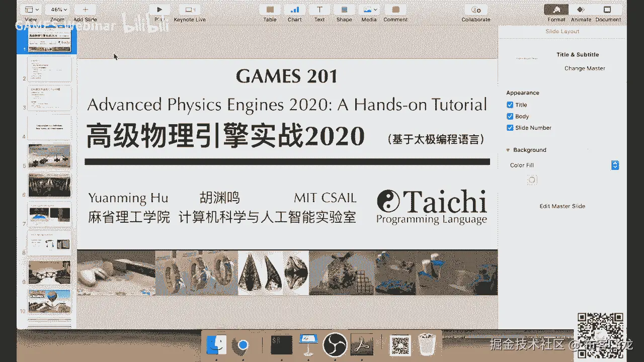Click the Taichi Programming Language logo
This screenshot has width=644, height=362.
coord(432,207)
